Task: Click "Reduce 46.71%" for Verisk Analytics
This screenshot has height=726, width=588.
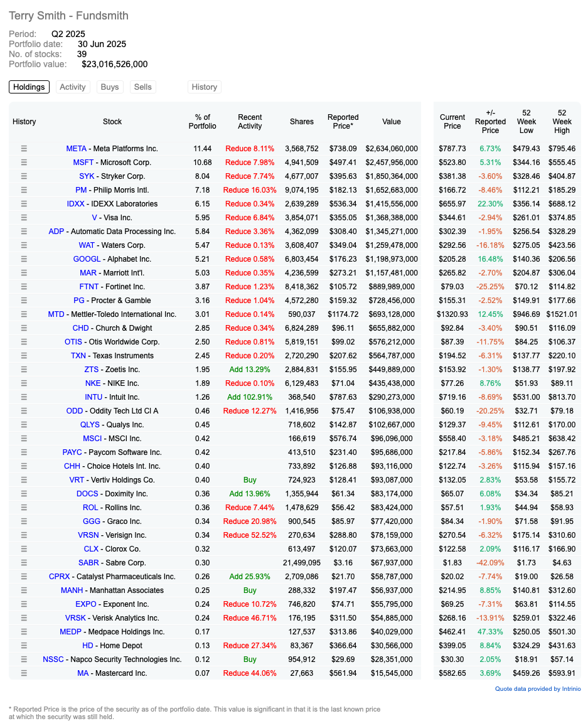Action: [x=250, y=618]
